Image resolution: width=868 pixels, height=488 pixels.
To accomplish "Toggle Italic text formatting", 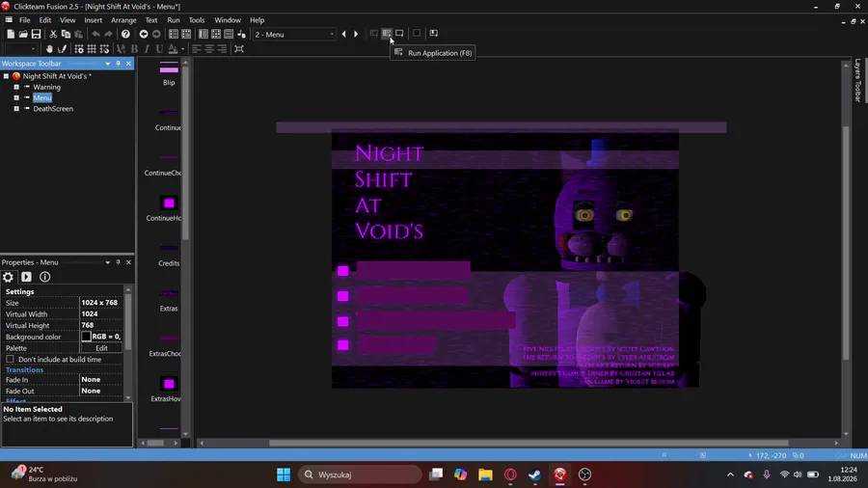I will [147, 48].
